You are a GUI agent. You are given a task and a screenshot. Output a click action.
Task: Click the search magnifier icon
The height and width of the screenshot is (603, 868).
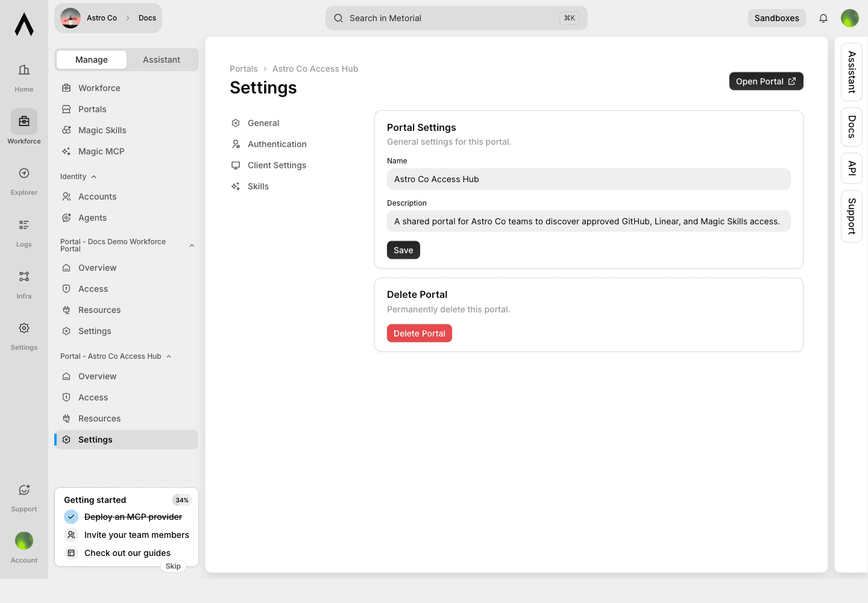[339, 18]
